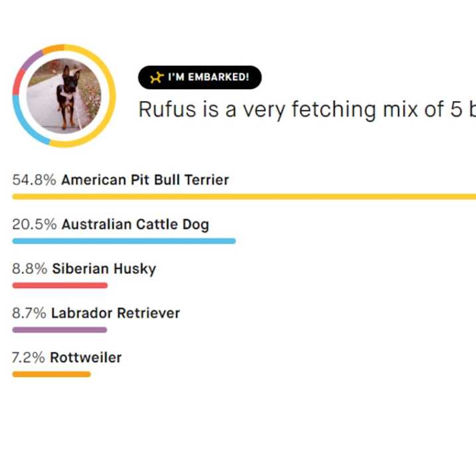Click the blue Australian Cattle Dog bar
This screenshot has height=453, width=476.
pos(124,241)
